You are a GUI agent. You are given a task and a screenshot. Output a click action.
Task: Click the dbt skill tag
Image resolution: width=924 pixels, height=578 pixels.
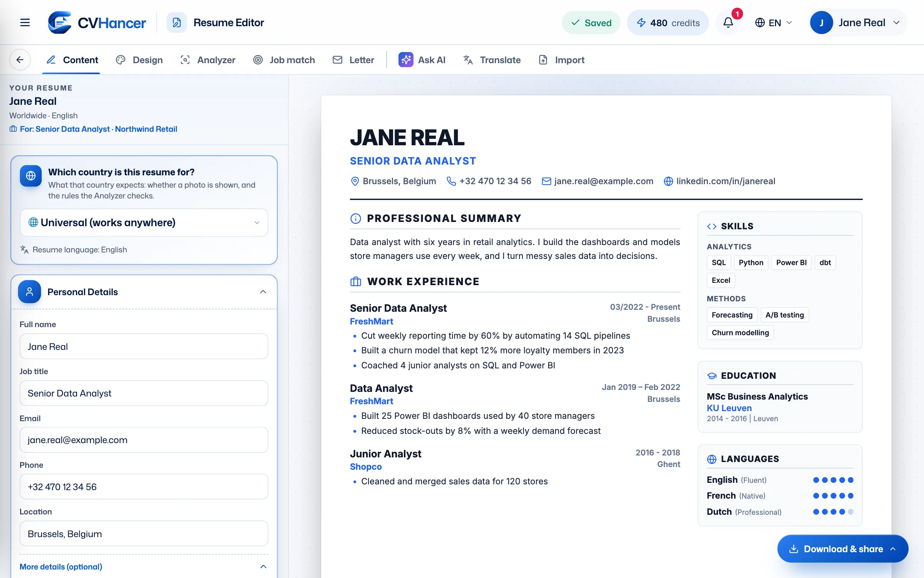825,262
